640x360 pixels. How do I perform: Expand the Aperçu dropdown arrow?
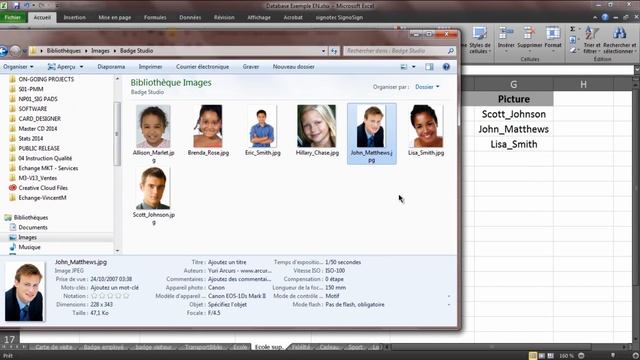click(81, 67)
